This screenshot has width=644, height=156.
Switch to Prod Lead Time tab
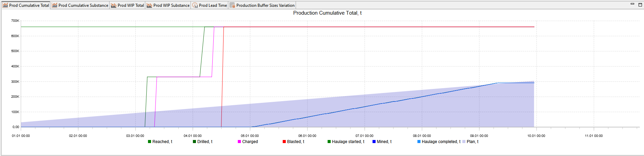[x=210, y=5]
